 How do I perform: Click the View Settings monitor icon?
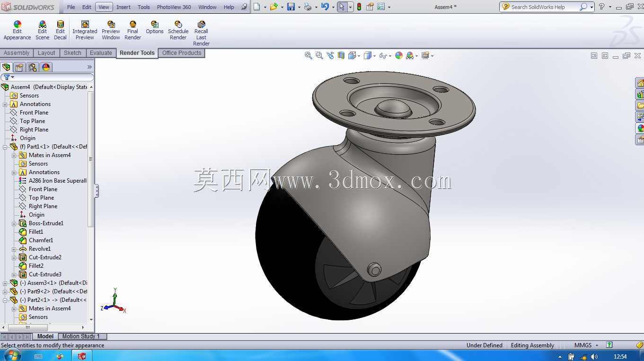coord(425,55)
